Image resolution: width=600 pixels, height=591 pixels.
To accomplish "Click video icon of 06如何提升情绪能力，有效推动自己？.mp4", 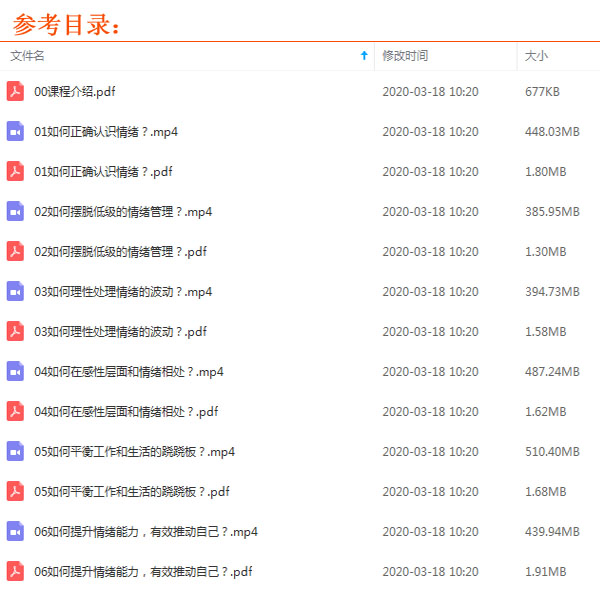I will tap(15, 531).
